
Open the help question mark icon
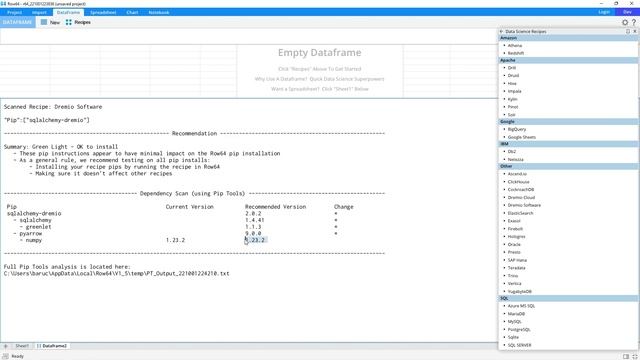coord(634,22)
